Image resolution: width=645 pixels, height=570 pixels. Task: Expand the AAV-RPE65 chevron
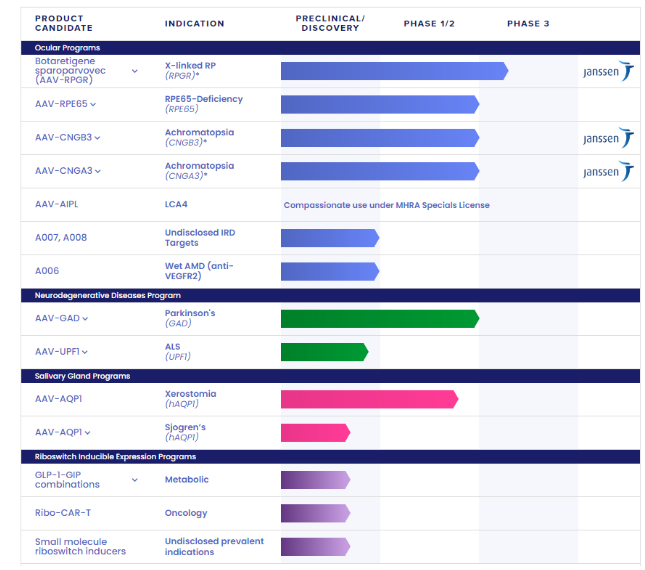click(x=93, y=105)
